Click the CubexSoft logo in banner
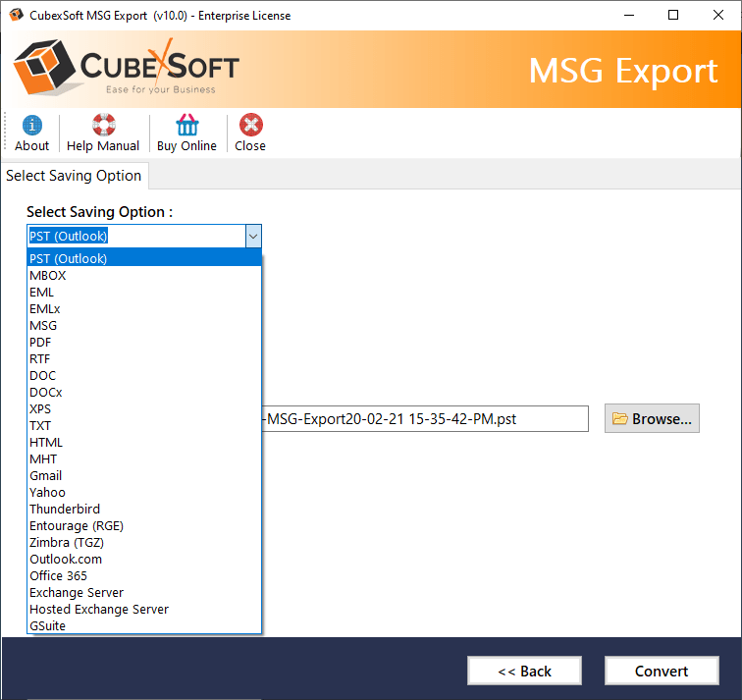742x700 pixels. 126,70
